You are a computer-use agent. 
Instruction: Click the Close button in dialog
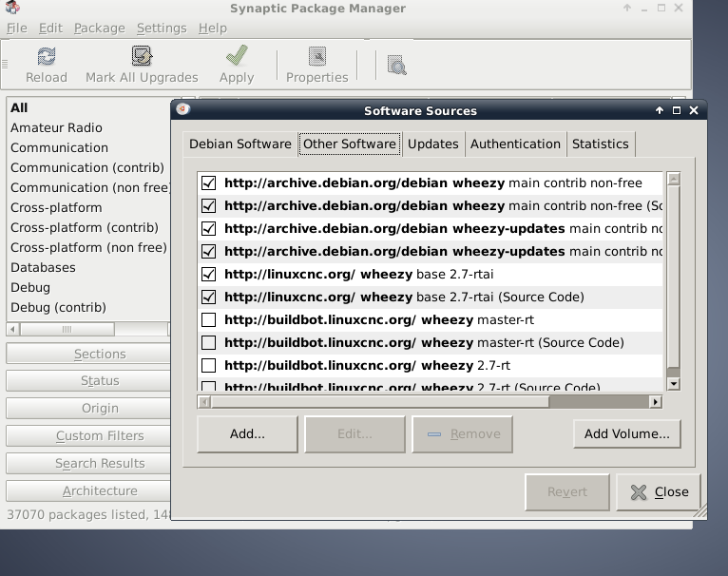(659, 492)
